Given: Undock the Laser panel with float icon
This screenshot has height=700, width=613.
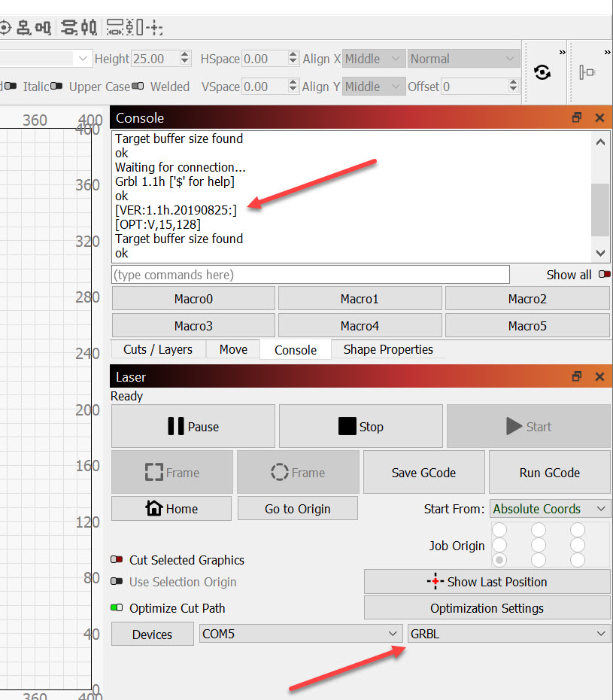Looking at the screenshot, I should pyautogui.click(x=577, y=376).
